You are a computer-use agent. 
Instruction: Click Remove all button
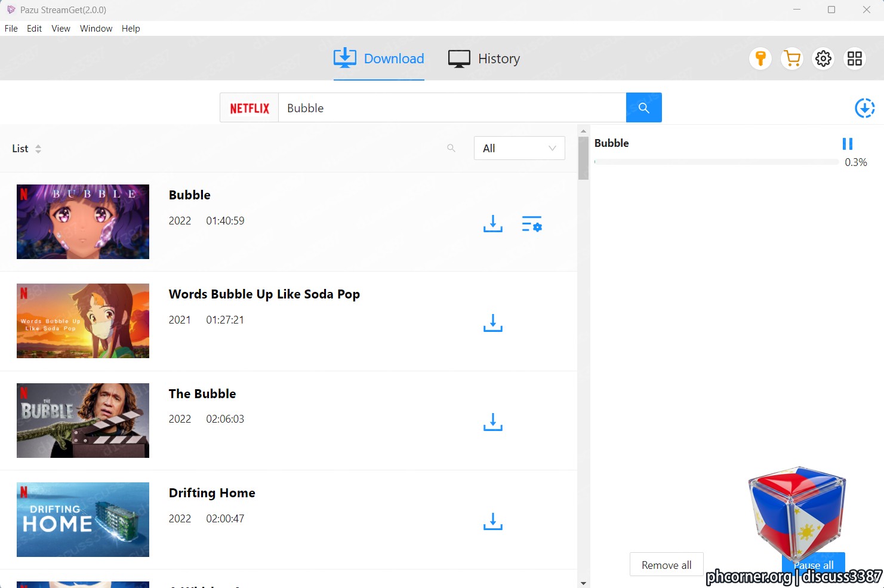[x=667, y=565]
